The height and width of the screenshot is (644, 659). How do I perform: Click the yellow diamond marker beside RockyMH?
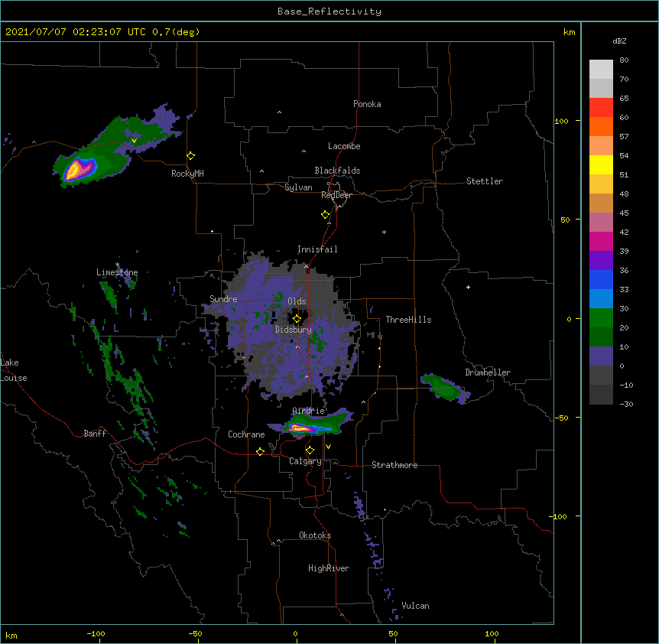point(191,156)
